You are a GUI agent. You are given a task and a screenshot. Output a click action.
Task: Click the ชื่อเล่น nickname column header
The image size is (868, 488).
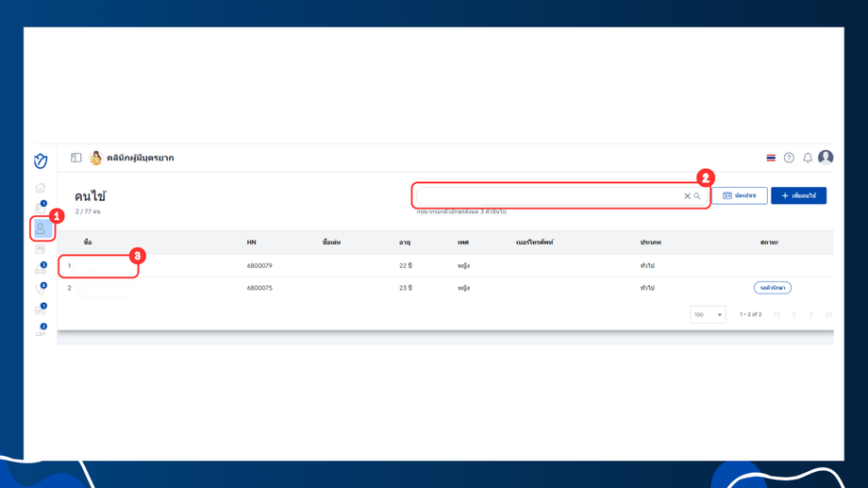(x=331, y=243)
